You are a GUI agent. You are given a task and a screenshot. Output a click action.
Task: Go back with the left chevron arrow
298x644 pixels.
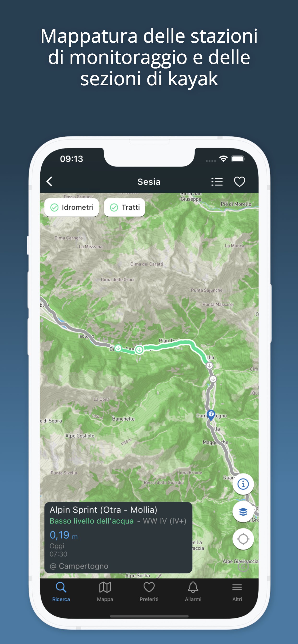[x=50, y=182]
